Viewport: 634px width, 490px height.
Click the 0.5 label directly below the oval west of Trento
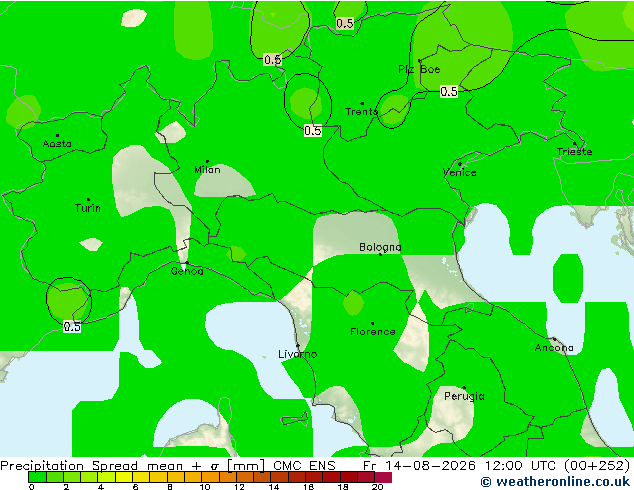click(x=313, y=131)
